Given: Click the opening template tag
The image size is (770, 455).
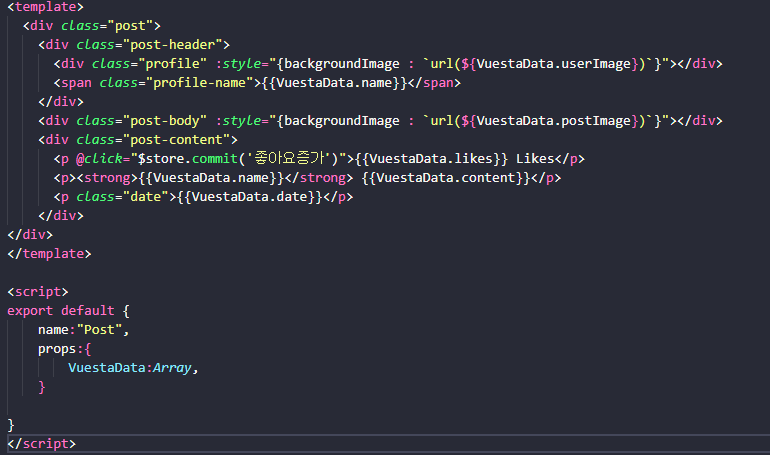Looking at the screenshot, I should pyautogui.click(x=46, y=7).
